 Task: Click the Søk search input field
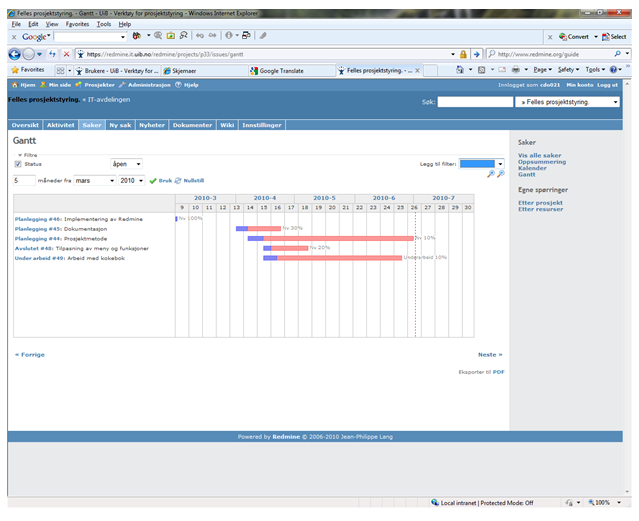click(x=474, y=102)
